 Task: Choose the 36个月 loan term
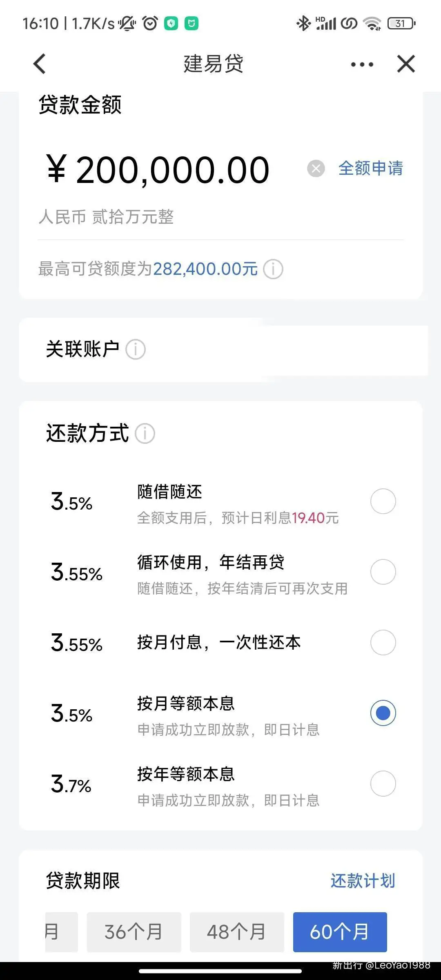coord(134,932)
